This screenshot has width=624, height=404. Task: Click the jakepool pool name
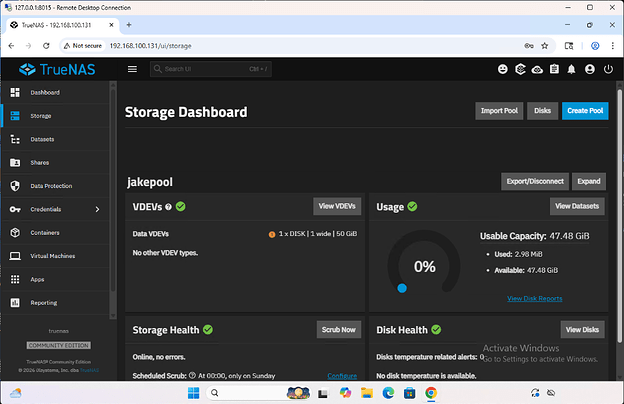(150, 182)
